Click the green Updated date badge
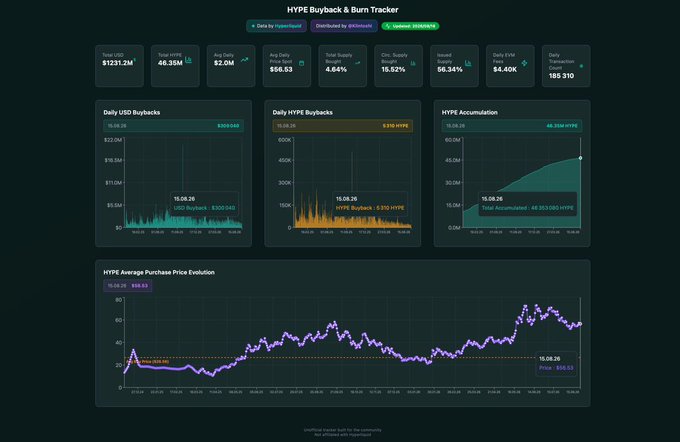The image size is (680, 442). click(410, 26)
